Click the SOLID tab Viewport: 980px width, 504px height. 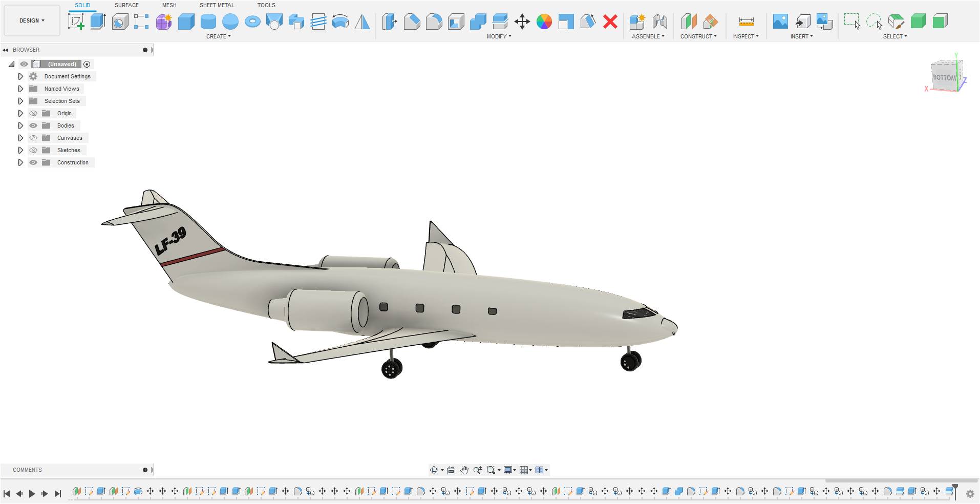click(82, 5)
